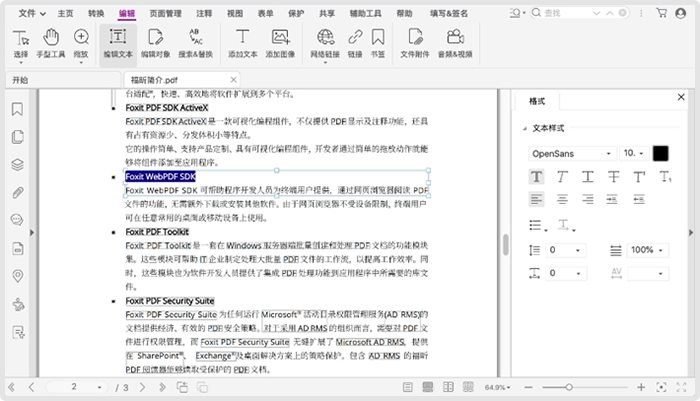The image size is (700, 401).
Task: Toggle italic text style
Action: click(x=562, y=177)
